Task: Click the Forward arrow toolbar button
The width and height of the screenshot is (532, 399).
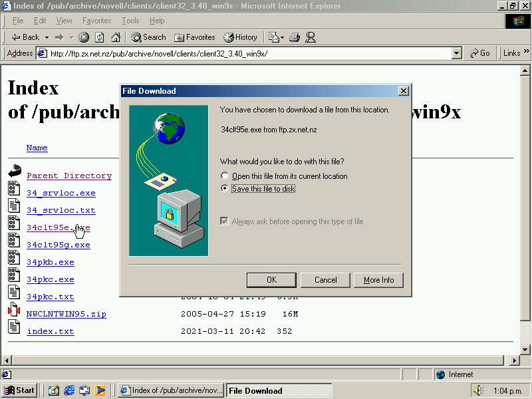Action: click(59, 37)
